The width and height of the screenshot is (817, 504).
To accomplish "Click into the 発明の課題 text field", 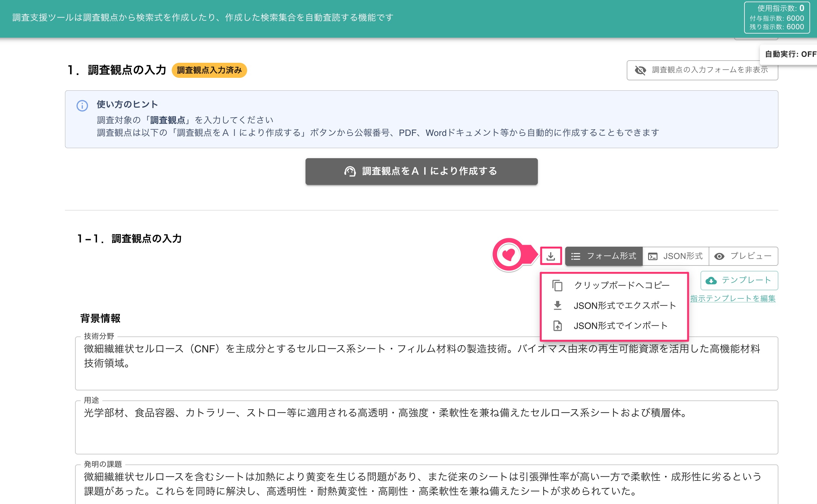I will [x=426, y=484].
